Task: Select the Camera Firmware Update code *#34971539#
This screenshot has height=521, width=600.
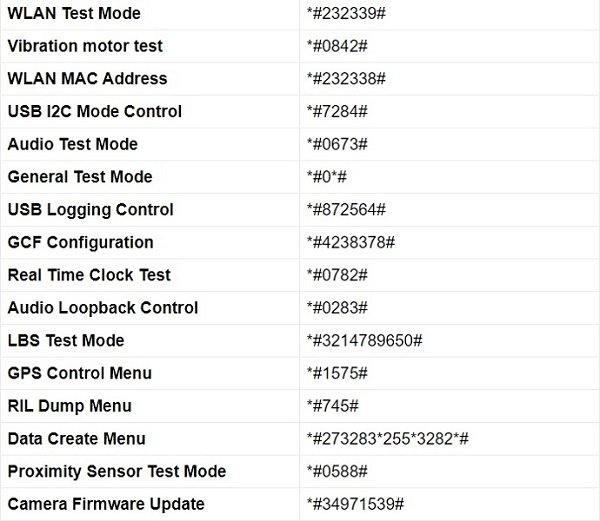Action: pos(355,504)
